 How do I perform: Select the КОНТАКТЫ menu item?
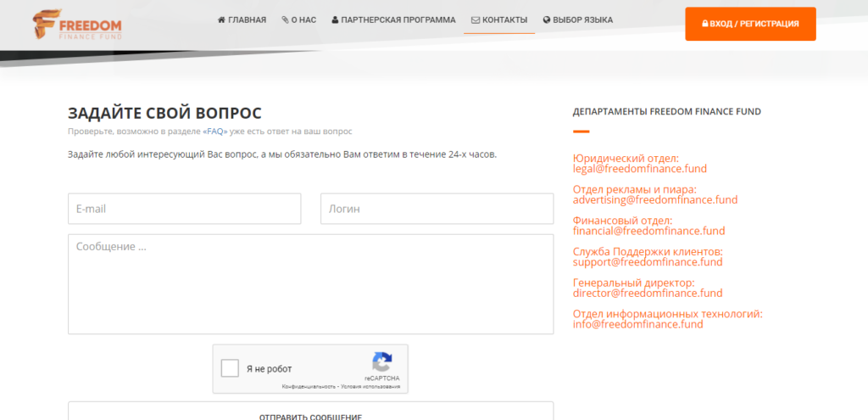point(499,20)
